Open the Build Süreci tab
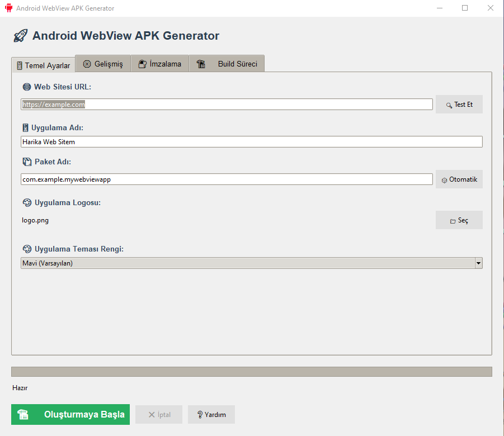 coord(227,64)
